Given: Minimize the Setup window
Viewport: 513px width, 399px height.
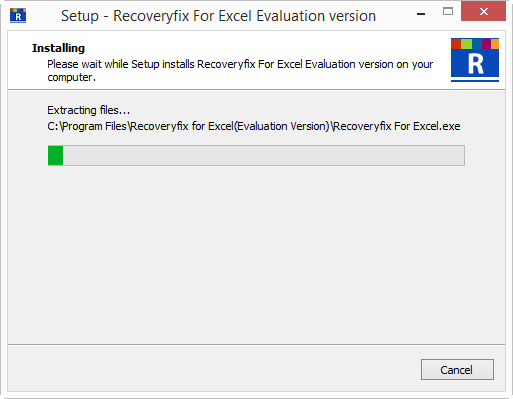Looking at the screenshot, I should [x=421, y=14].
